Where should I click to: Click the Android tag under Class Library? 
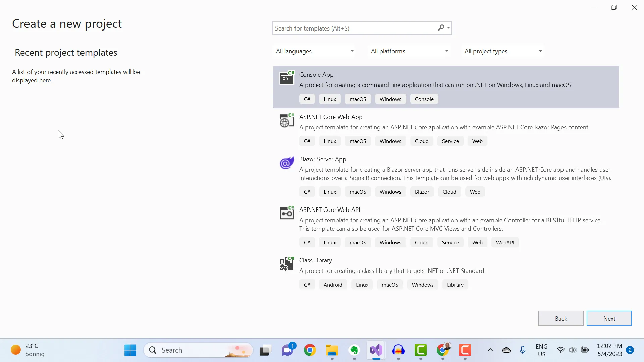pos(333,285)
